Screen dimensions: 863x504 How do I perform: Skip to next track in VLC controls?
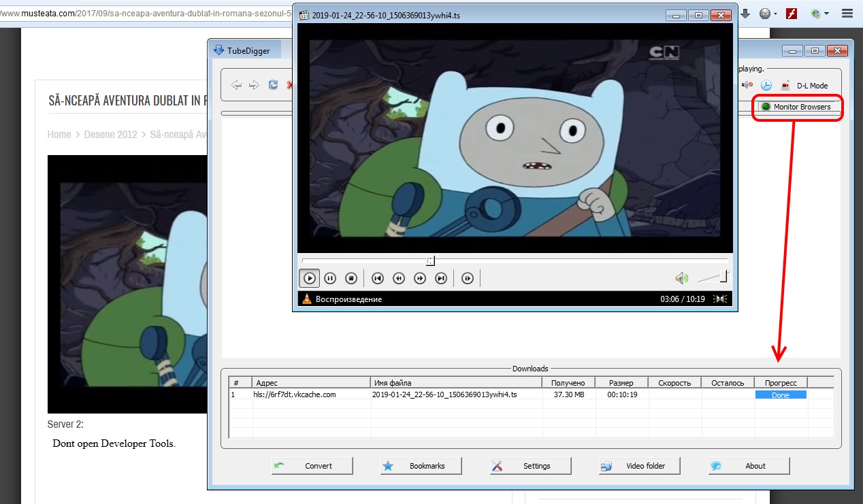pos(441,278)
